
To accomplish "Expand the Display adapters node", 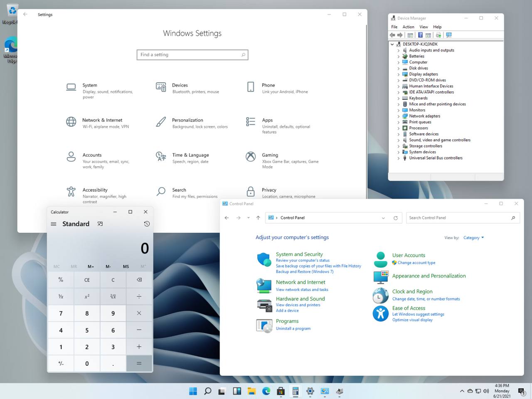I will [399, 74].
